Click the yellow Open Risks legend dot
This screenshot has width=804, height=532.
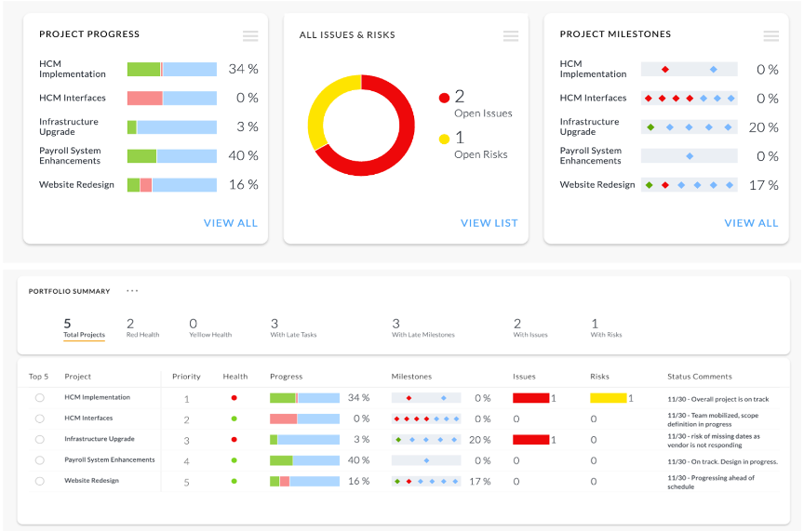[444, 139]
